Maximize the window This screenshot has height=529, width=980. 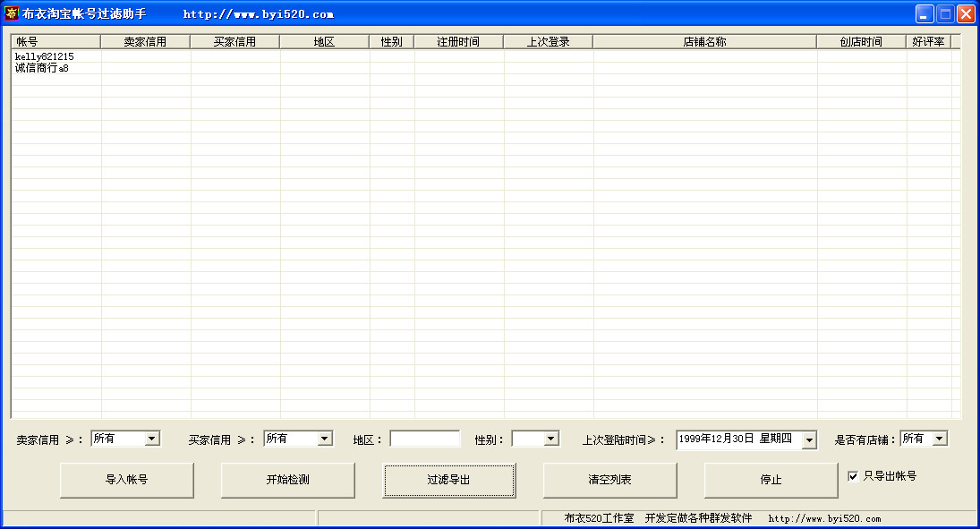(x=945, y=13)
